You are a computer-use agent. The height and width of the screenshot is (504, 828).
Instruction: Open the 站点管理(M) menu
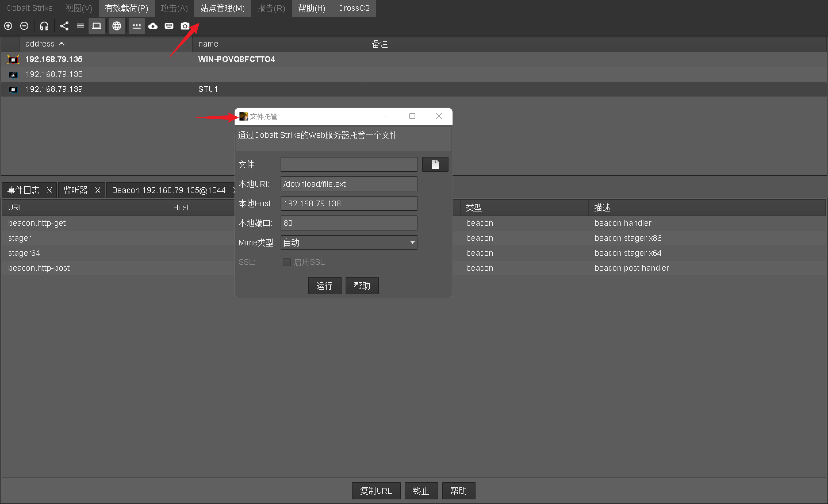tap(223, 8)
